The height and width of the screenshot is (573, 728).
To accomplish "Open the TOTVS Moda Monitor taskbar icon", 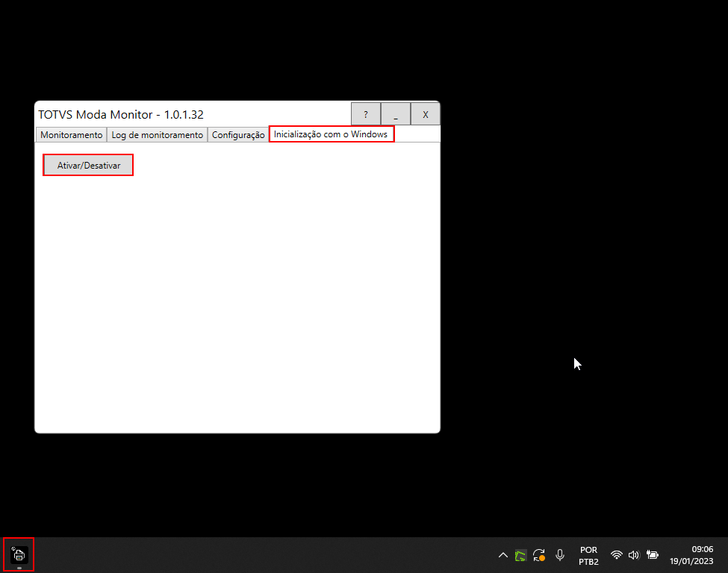I will click(x=19, y=554).
